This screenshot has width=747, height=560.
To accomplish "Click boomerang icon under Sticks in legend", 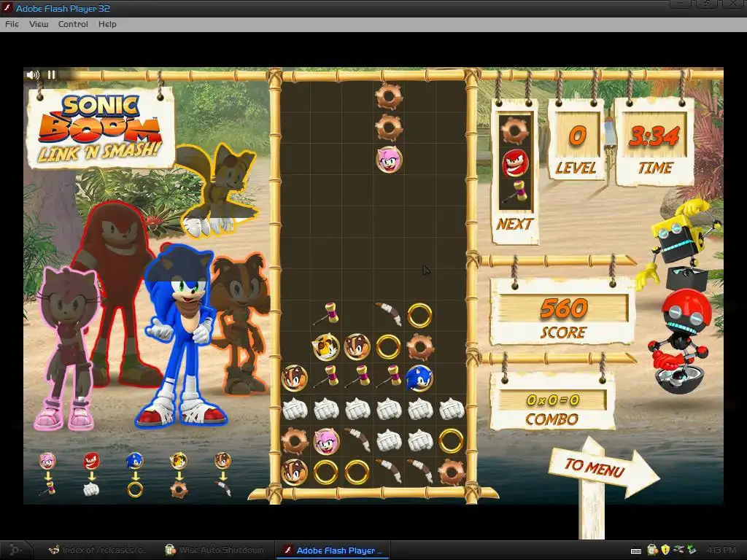I will tap(222, 489).
